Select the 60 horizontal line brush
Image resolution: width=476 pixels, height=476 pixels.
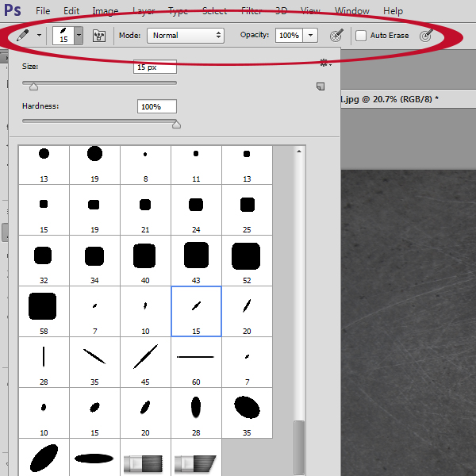coord(195,357)
